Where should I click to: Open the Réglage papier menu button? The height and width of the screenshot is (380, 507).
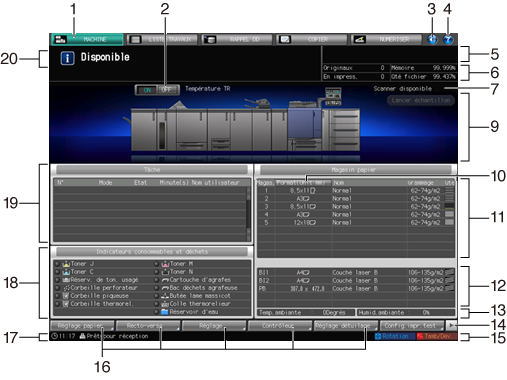click(x=82, y=326)
